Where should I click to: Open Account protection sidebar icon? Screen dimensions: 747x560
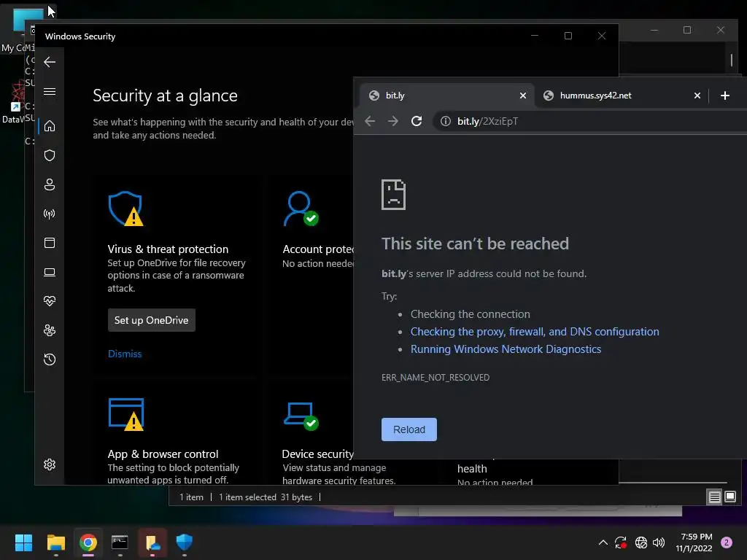(50, 184)
